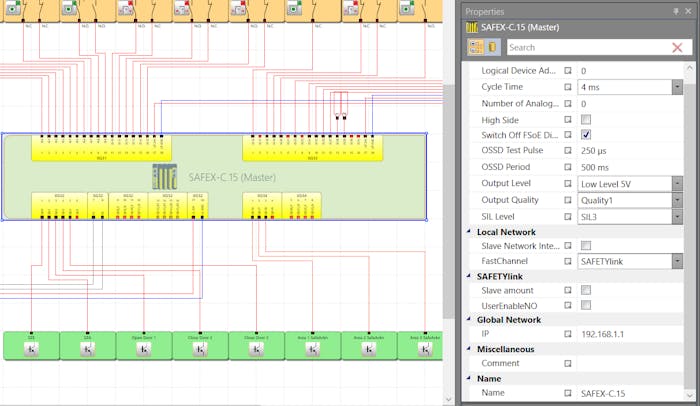
Task: Click marker square beside Logical Device Ad...
Action: tap(567, 71)
